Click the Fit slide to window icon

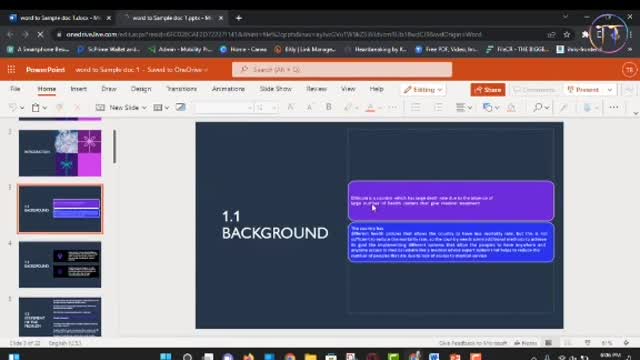627,343
